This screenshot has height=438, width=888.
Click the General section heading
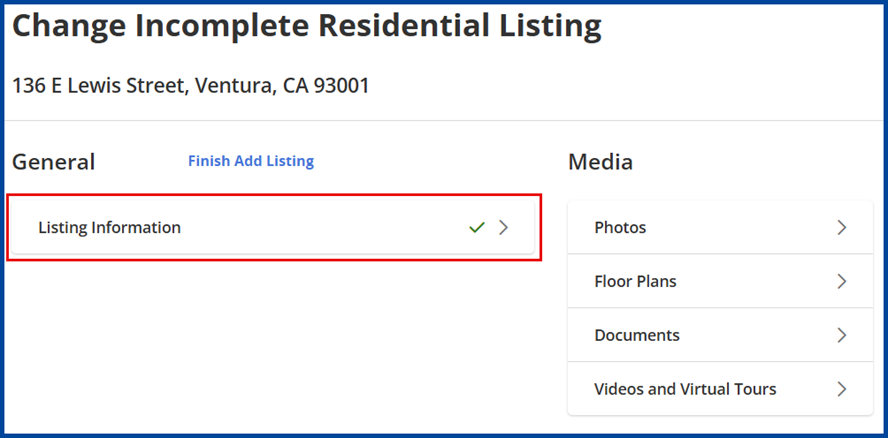(53, 162)
